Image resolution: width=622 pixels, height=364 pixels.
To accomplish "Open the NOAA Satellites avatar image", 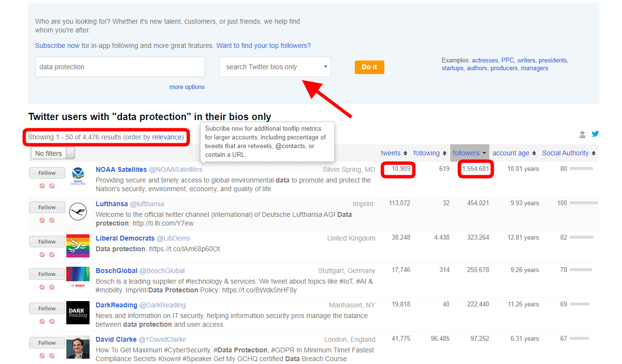I will pyautogui.click(x=78, y=177).
